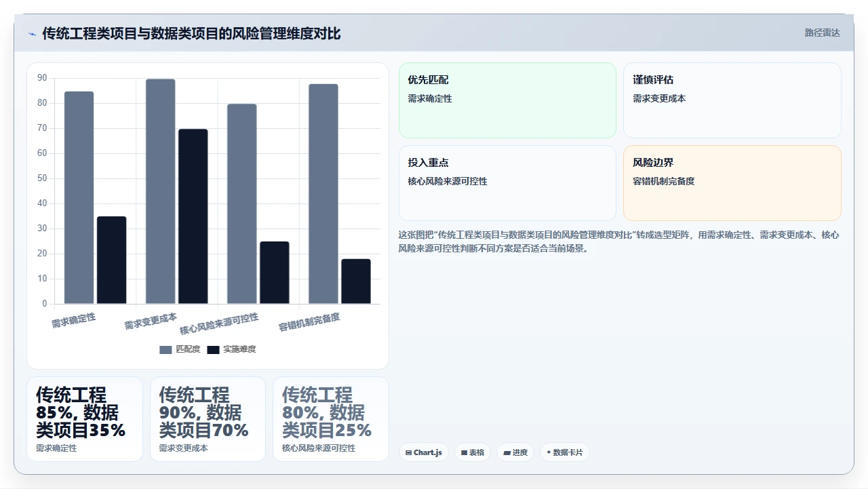Viewport: 868px width, 489px height.
Task: Click the description paragraph starting 这张图把
Action: pos(619,241)
